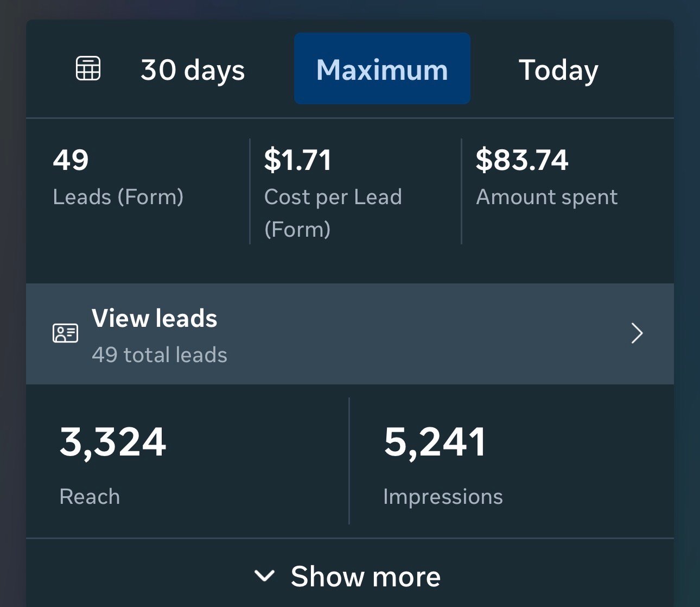This screenshot has width=700, height=607.
Task: Select the 30 days tab
Action: pyautogui.click(x=193, y=69)
